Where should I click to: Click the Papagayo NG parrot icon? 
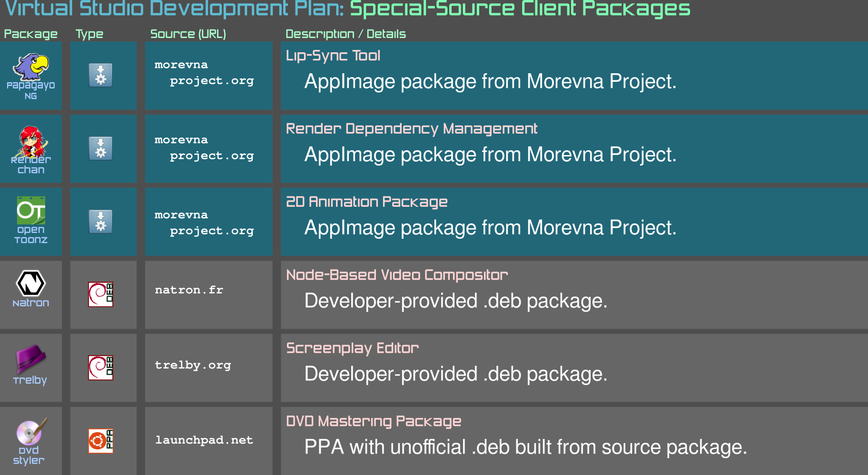pos(31,67)
